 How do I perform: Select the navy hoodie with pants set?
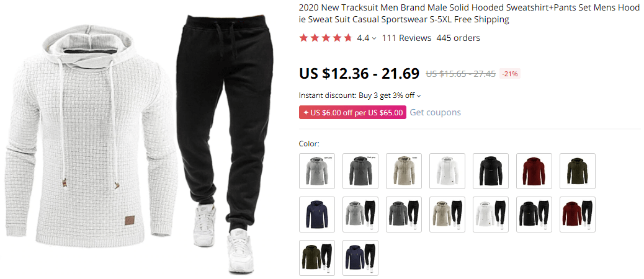pos(360,258)
